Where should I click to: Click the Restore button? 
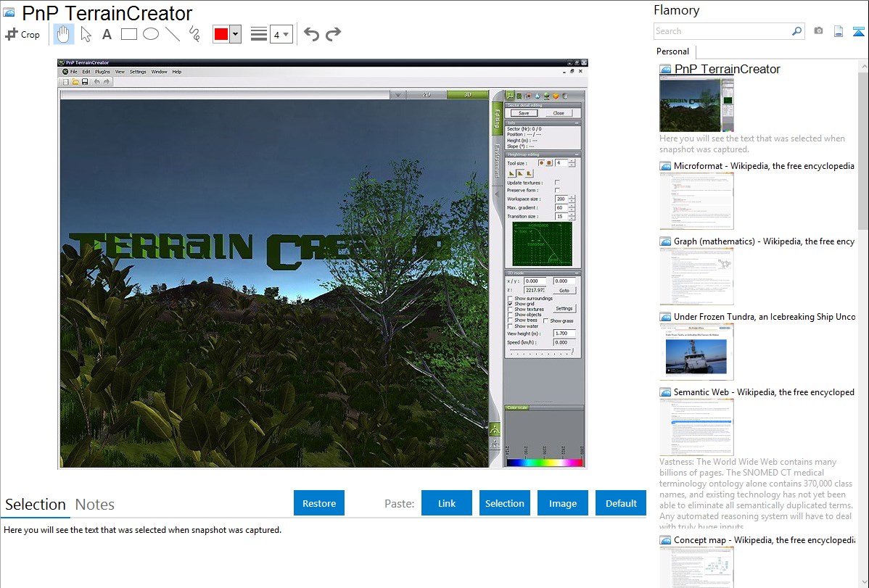coord(319,503)
